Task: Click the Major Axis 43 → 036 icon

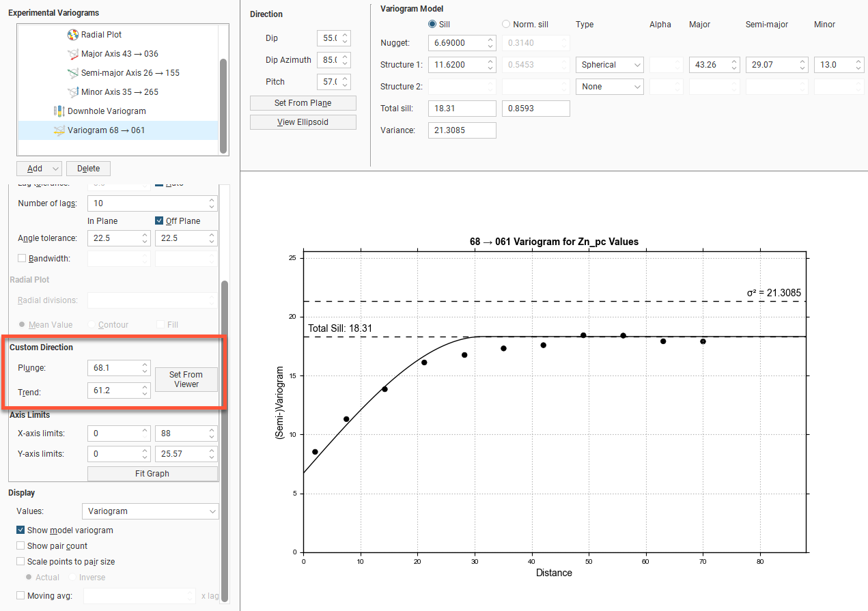Action: 73,54
